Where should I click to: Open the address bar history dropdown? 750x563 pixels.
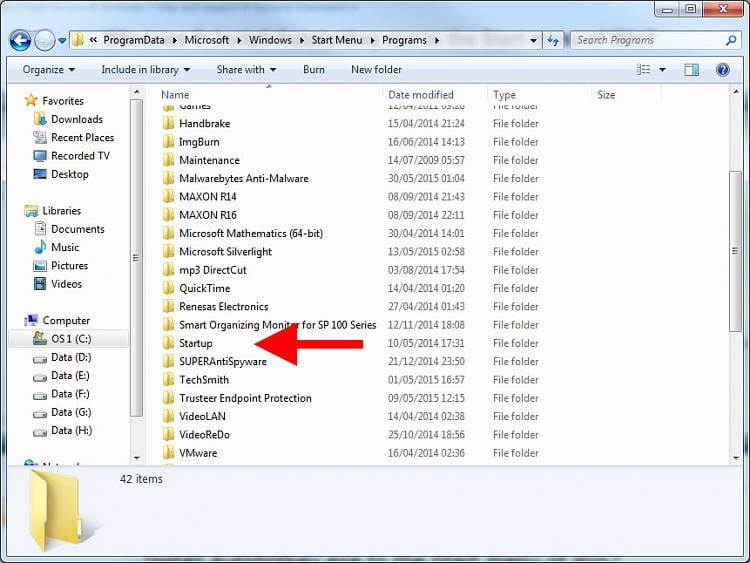[x=533, y=41]
